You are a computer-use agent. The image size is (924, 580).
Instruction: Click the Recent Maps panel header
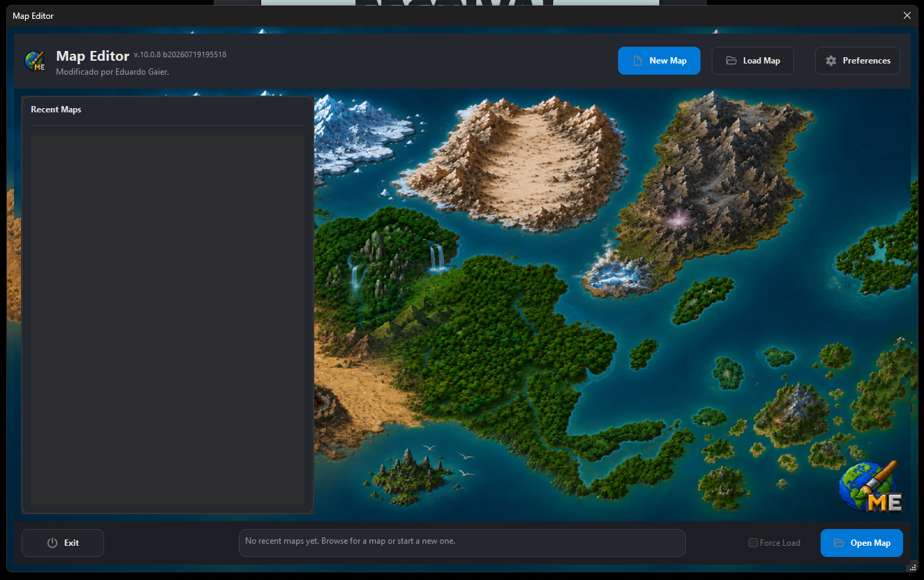click(56, 110)
